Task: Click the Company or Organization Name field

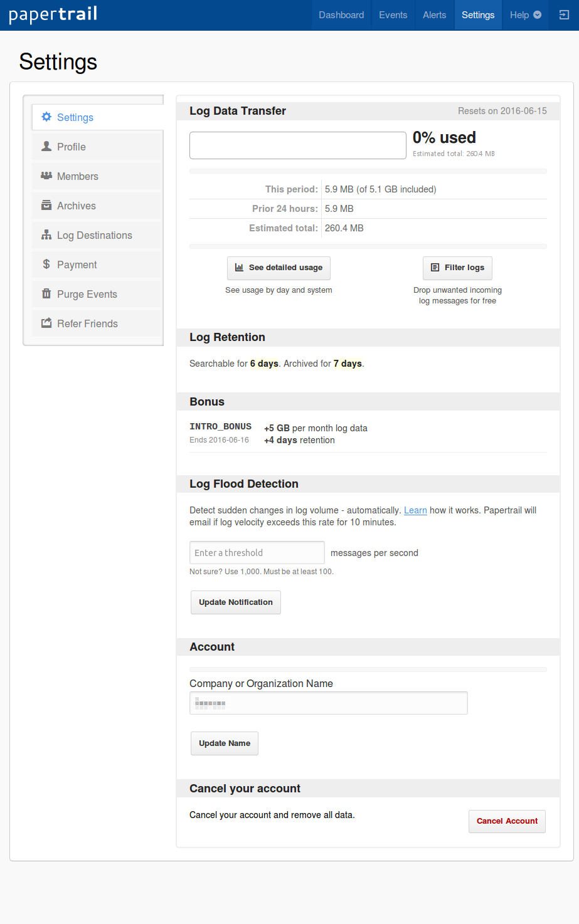Action: [x=329, y=703]
